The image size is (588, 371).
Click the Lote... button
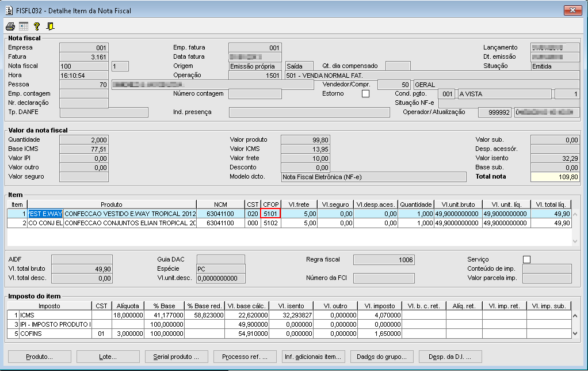[108, 357]
